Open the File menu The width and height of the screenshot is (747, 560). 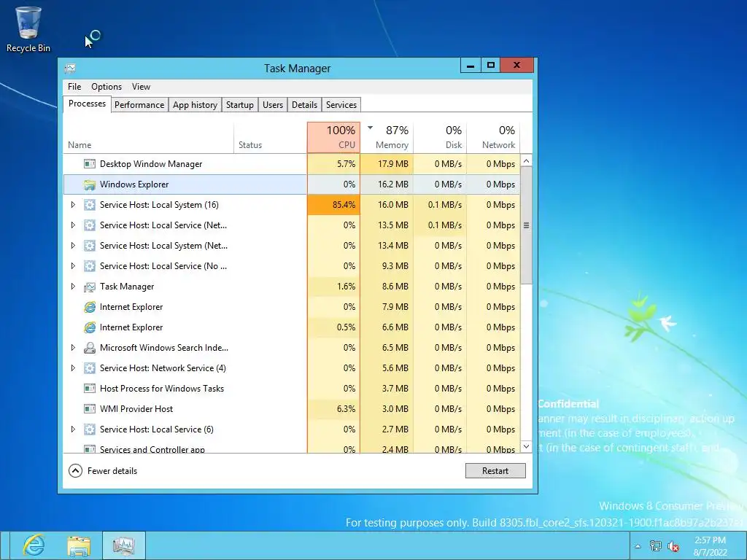74,87
